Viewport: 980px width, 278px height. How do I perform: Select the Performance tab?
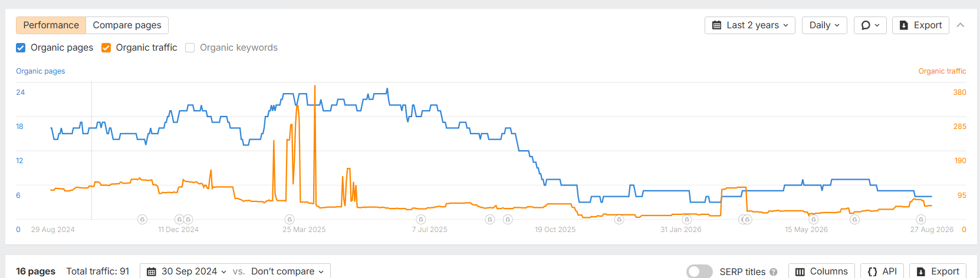[51, 25]
